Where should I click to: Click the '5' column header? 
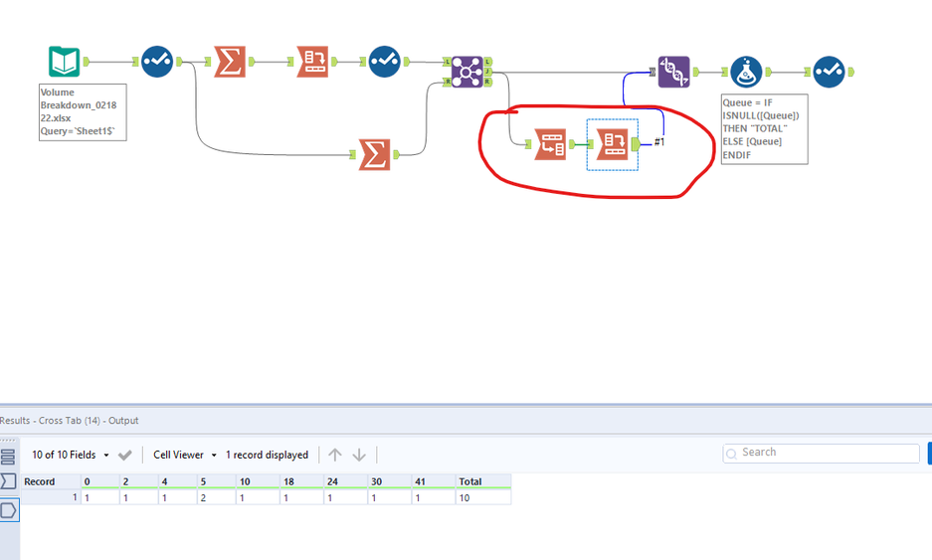(x=217, y=481)
